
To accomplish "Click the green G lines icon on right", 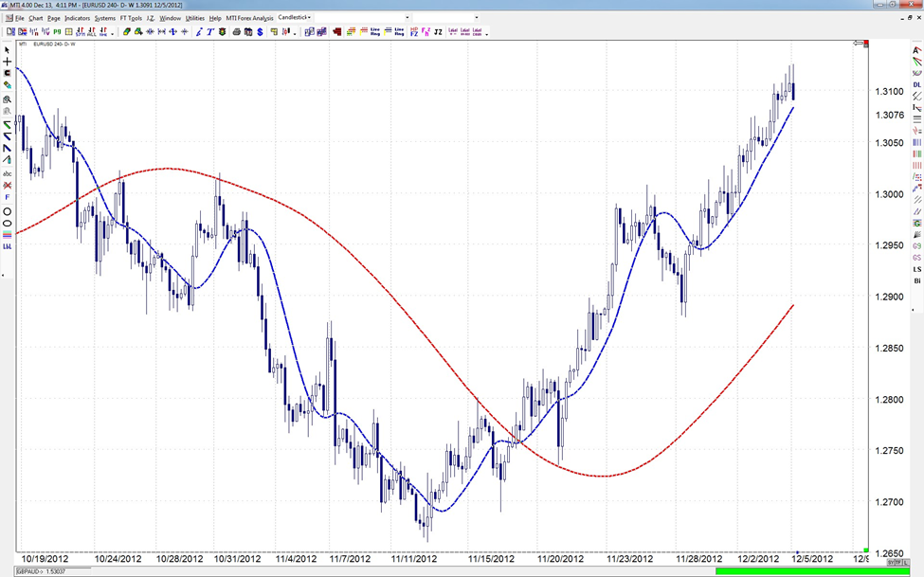I will (x=917, y=223).
